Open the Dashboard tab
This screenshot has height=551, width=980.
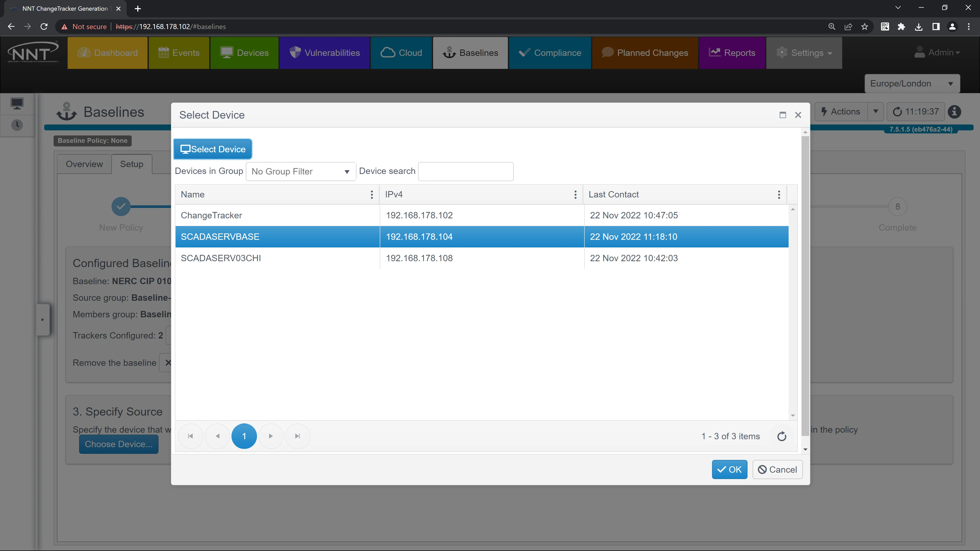point(108,53)
